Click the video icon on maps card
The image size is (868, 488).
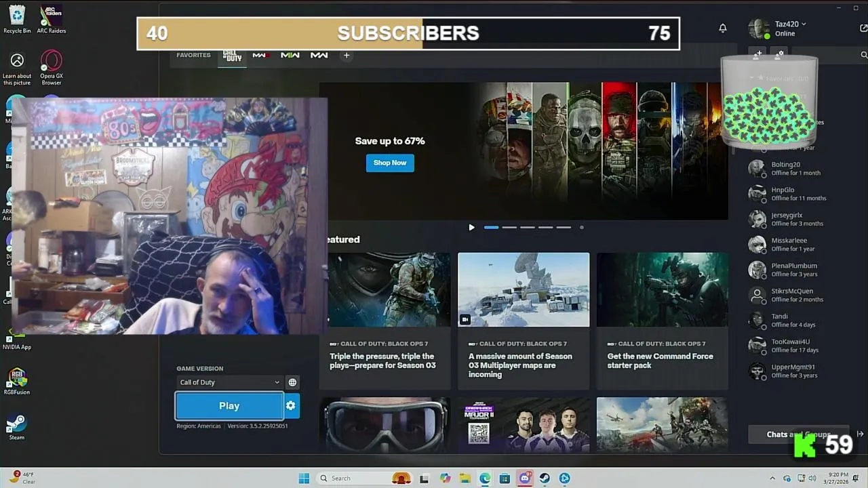466,319
